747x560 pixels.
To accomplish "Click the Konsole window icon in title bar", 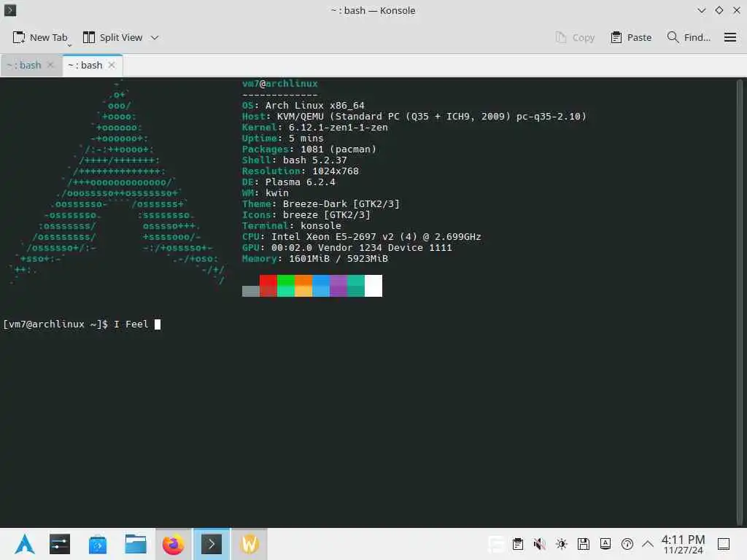I will click(x=10, y=10).
